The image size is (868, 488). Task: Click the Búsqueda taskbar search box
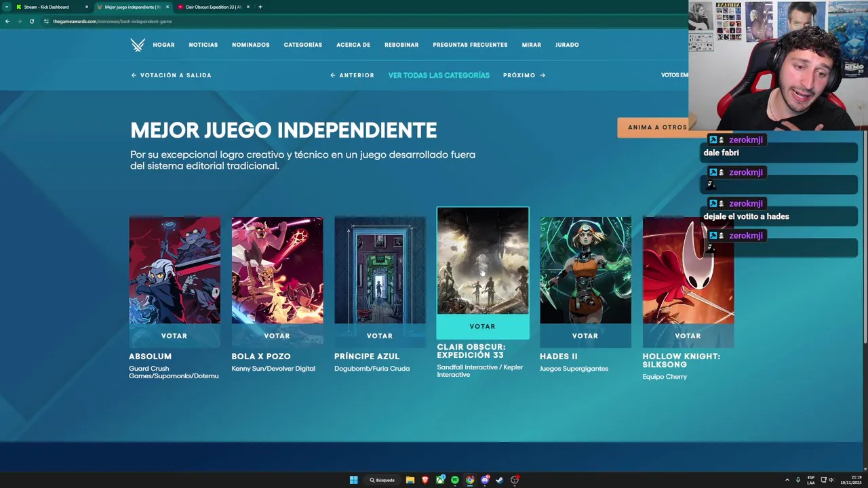click(382, 480)
